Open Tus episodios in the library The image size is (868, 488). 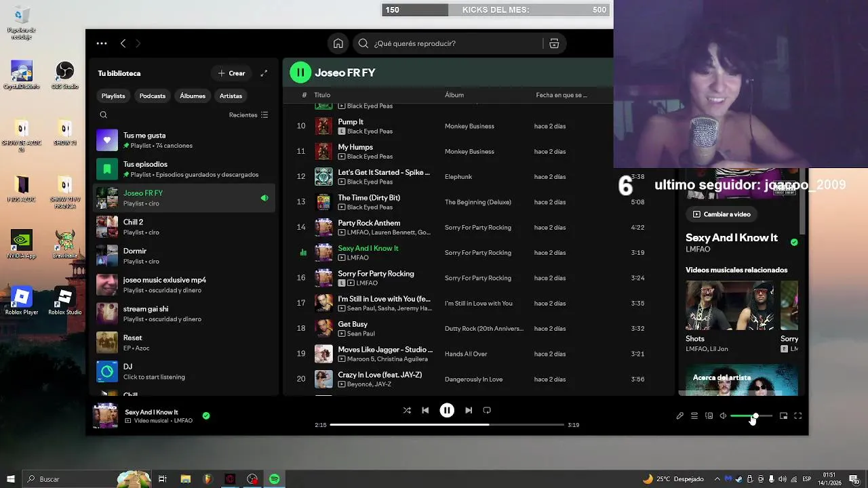184,169
